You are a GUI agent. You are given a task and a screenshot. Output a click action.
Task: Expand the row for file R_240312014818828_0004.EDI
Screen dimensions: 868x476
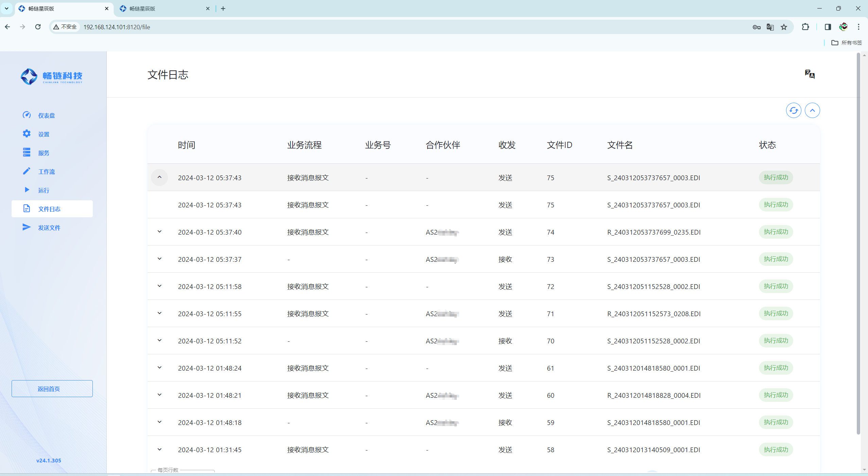[x=159, y=395]
